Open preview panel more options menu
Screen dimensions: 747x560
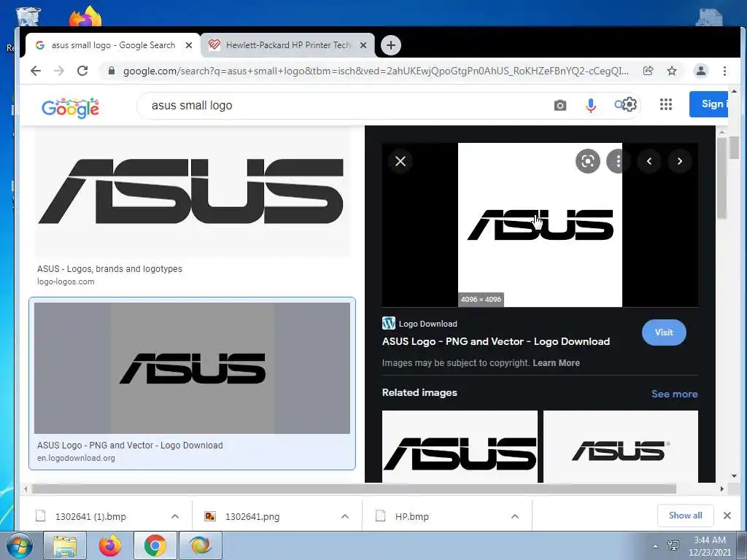tap(618, 161)
